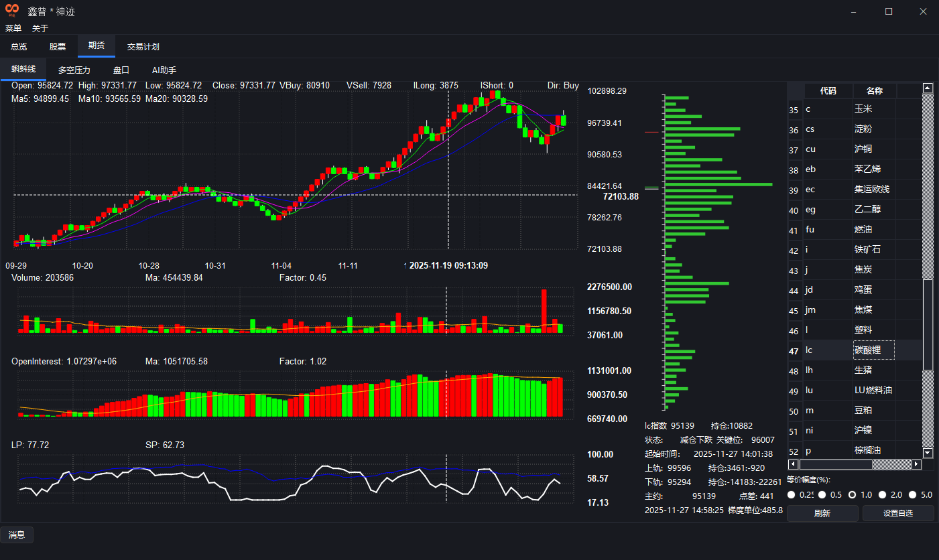Image resolution: width=939 pixels, height=560 pixels.
Task: Open the AI助手 sub-tab
Action: pyautogui.click(x=164, y=70)
